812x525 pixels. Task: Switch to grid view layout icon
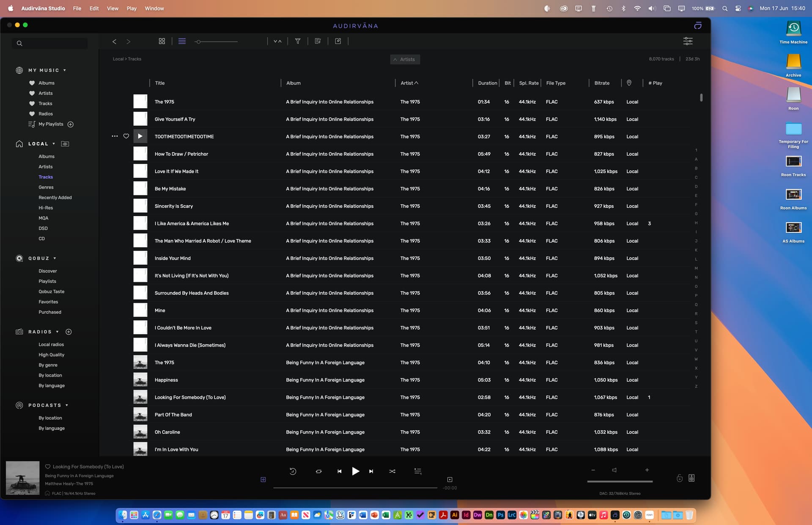click(x=162, y=41)
